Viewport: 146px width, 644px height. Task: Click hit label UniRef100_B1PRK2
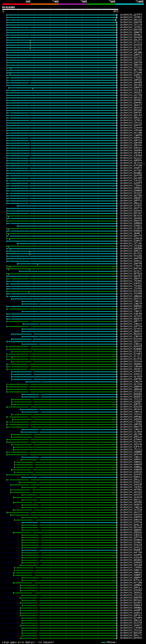pyautogui.click(x=131, y=603)
